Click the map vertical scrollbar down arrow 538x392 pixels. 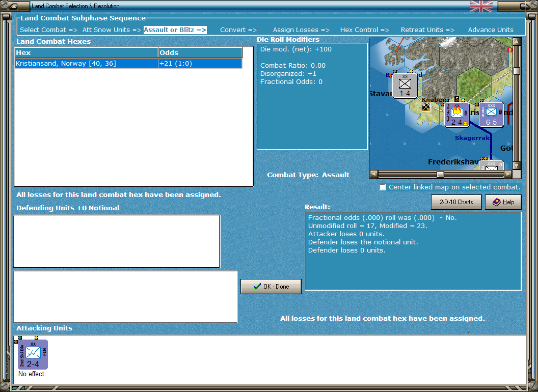pyautogui.click(x=517, y=165)
